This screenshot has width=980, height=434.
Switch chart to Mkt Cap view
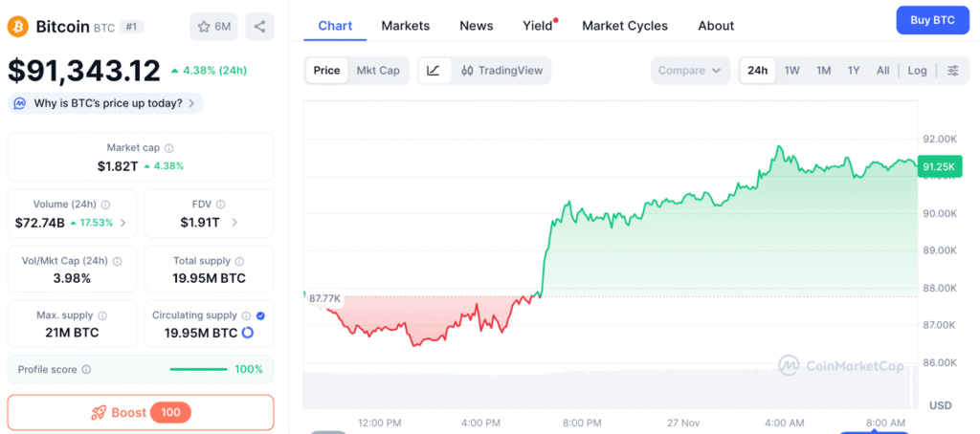378,71
